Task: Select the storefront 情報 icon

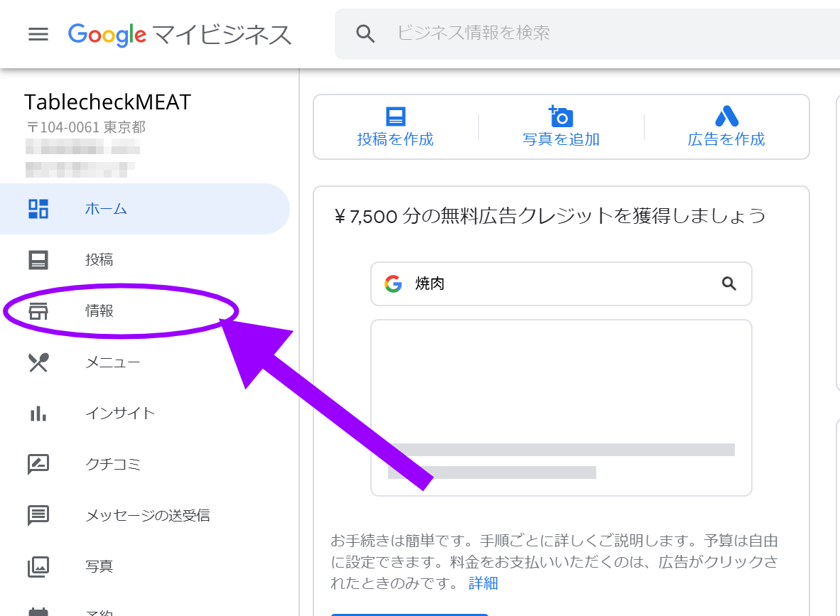Action: click(38, 311)
